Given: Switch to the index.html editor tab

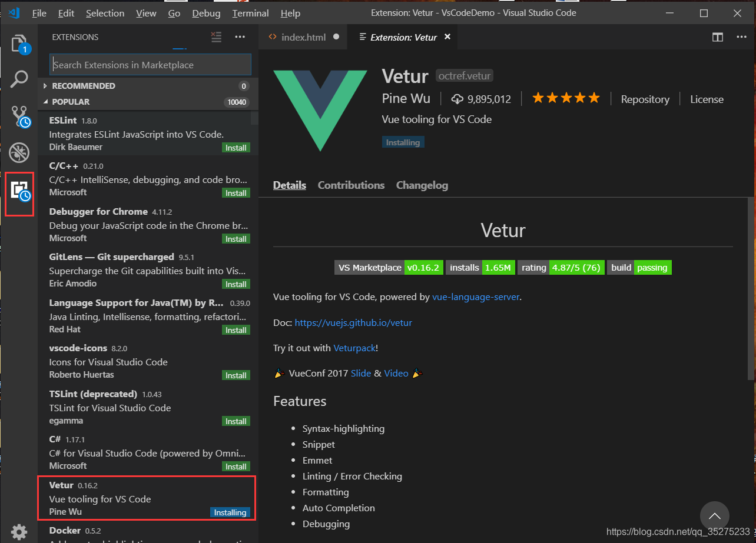Looking at the screenshot, I should point(303,36).
